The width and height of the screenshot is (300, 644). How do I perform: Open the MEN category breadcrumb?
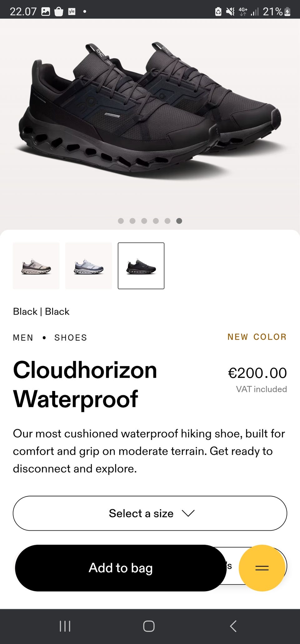click(23, 338)
